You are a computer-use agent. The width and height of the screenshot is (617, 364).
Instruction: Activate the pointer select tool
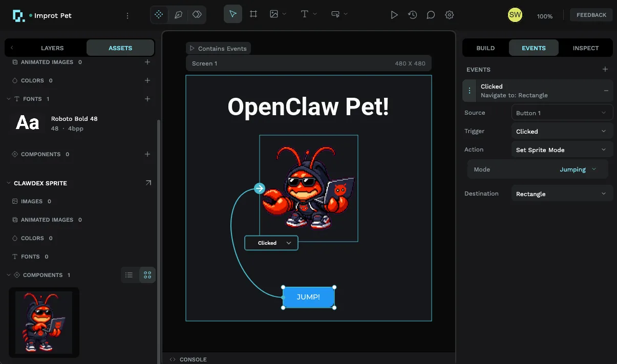(233, 14)
